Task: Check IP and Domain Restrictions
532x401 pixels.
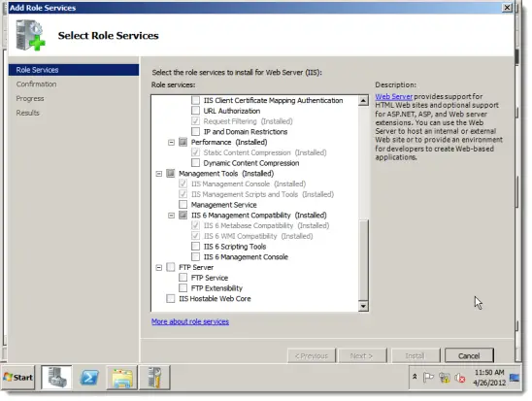Action: (x=195, y=132)
